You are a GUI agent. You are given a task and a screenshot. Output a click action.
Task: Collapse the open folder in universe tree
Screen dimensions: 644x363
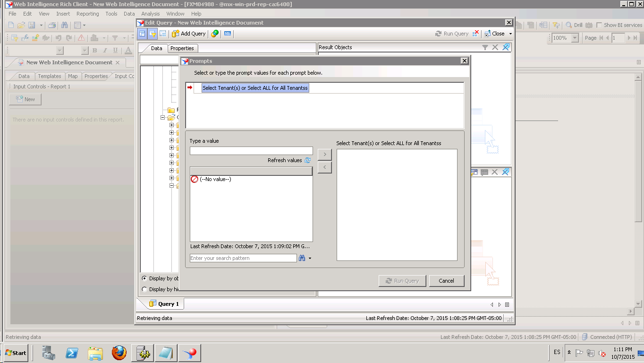click(x=163, y=118)
